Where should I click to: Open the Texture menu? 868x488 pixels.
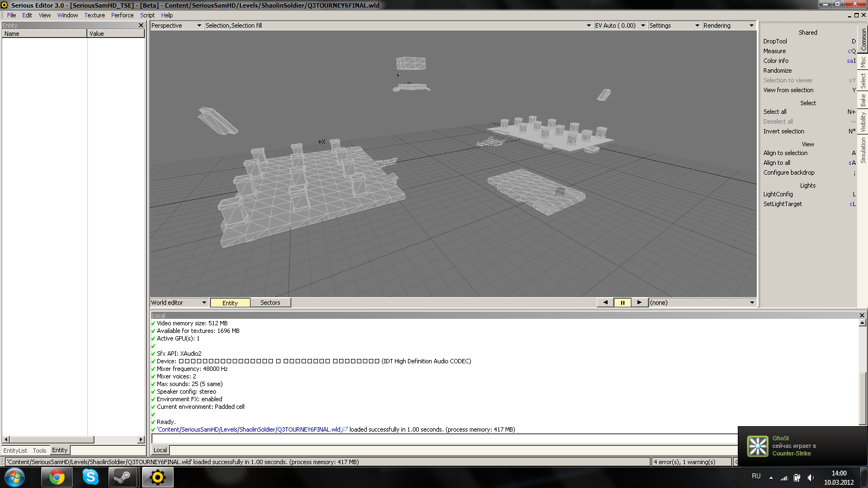(94, 15)
